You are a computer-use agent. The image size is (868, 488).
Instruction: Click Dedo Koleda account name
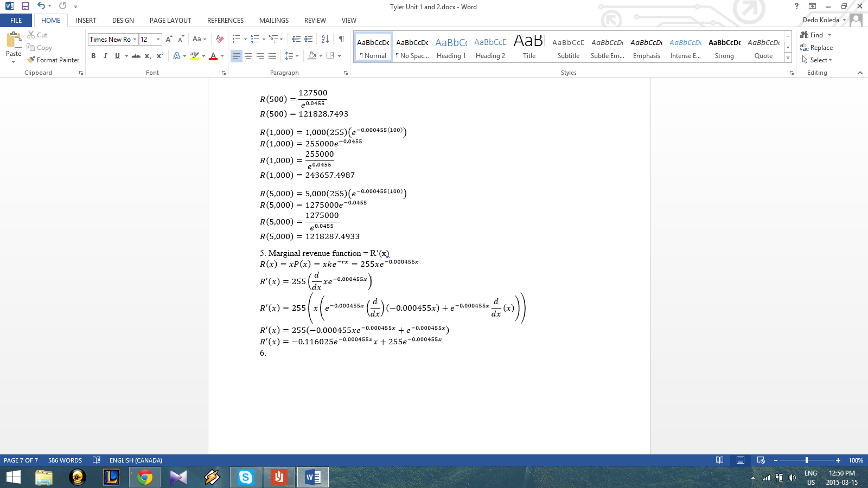[821, 20]
